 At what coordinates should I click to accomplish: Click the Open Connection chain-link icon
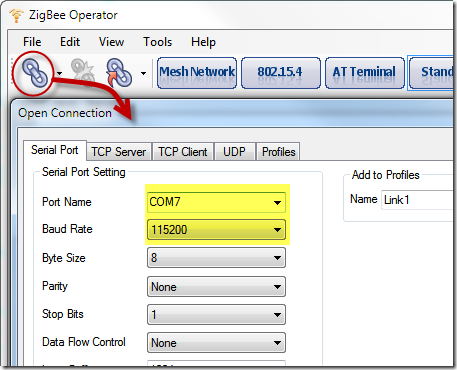pos(34,72)
